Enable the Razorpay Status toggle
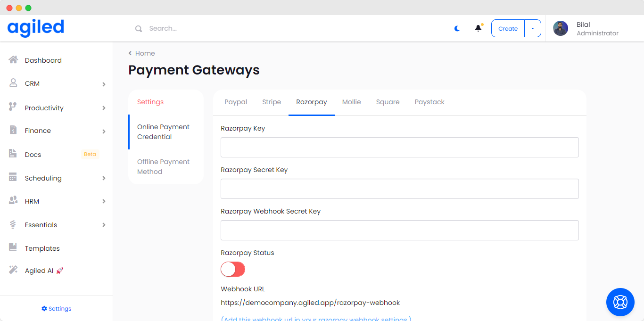The height and width of the screenshot is (321, 644). coord(233,269)
